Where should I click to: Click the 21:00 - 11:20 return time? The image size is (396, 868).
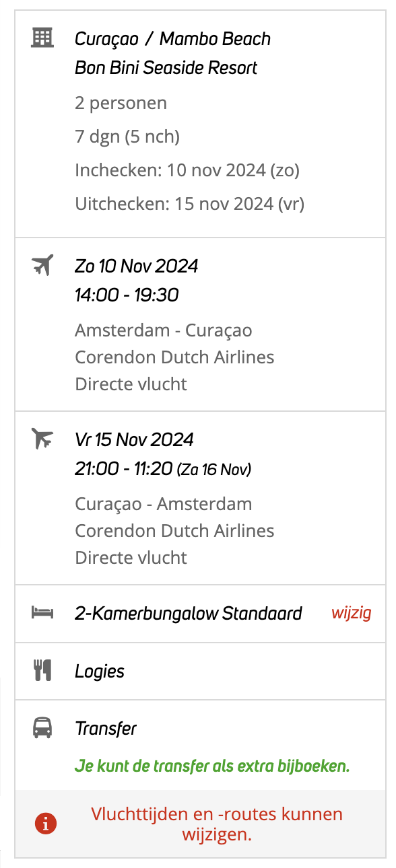click(124, 468)
